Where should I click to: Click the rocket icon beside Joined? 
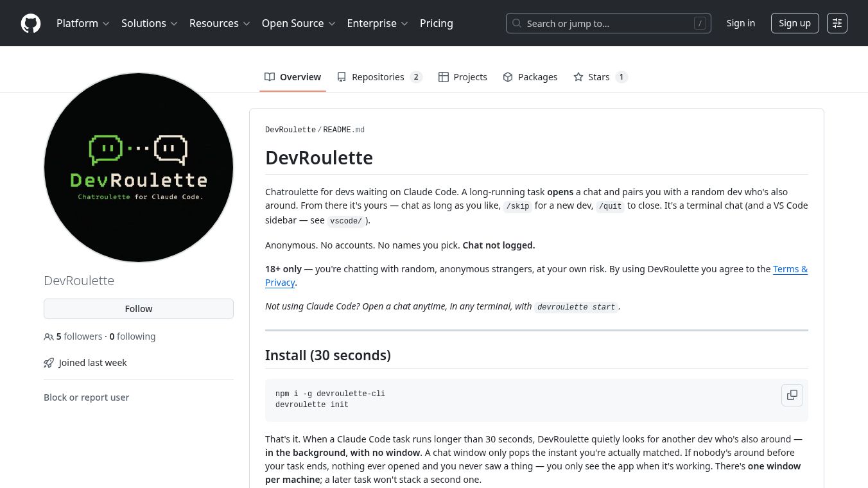[x=49, y=363]
